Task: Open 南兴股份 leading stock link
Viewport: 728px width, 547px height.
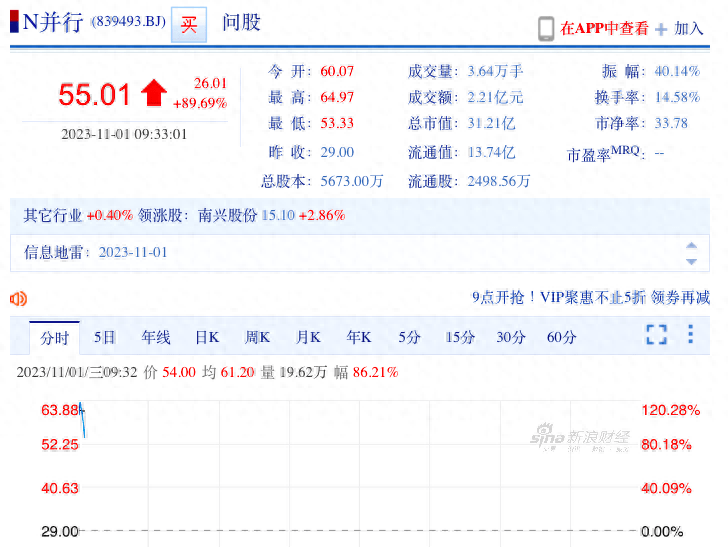Action: [227, 215]
